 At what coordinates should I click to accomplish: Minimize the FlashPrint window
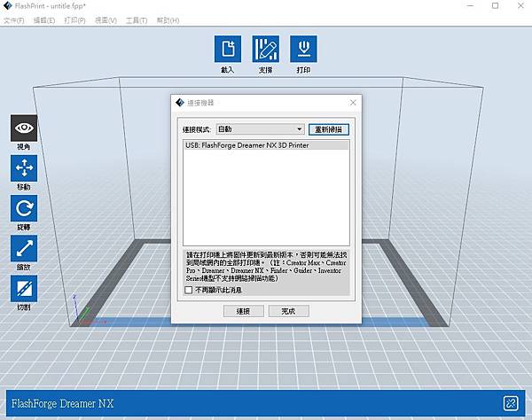(470, 6)
